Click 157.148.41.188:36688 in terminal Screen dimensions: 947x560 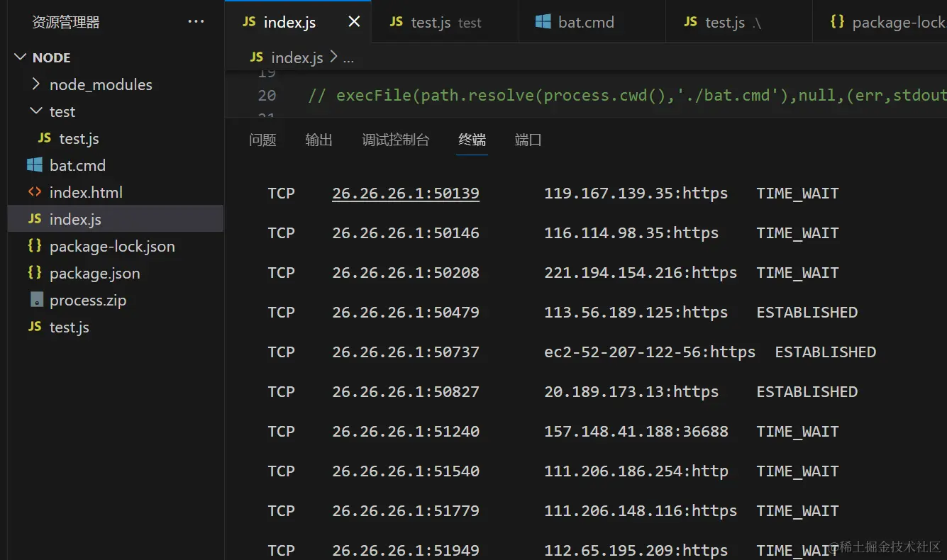(x=636, y=431)
